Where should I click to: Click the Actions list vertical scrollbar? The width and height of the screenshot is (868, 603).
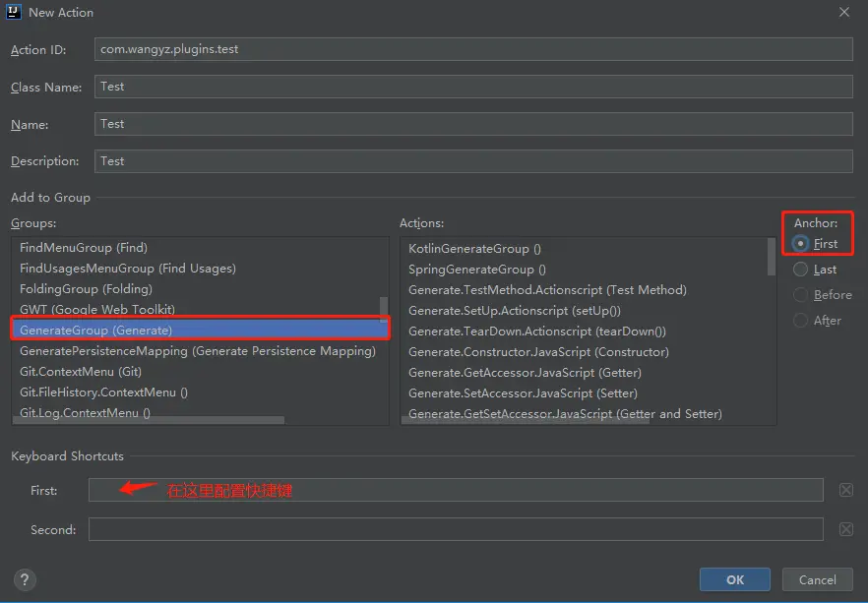point(772,257)
